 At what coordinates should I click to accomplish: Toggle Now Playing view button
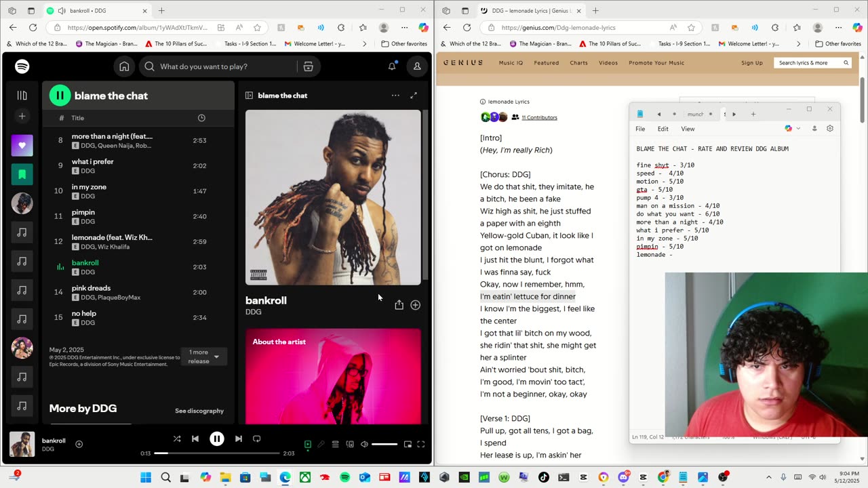(307, 445)
